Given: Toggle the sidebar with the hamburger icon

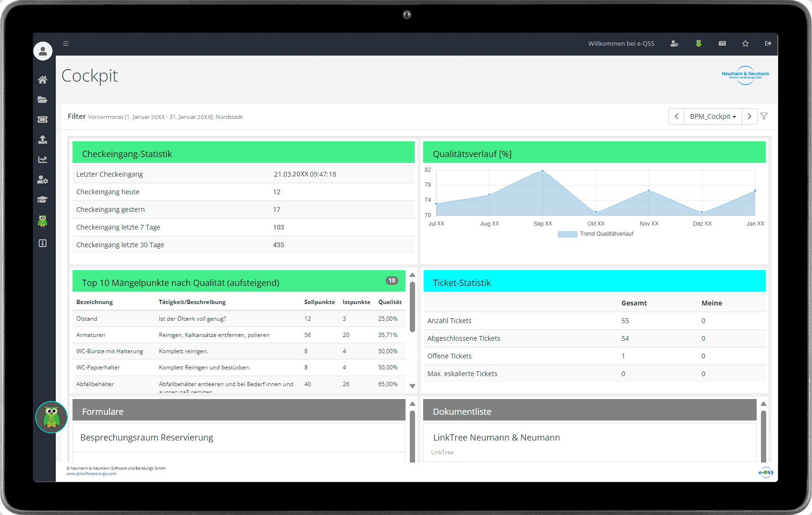Looking at the screenshot, I should (x=66, y=43).
